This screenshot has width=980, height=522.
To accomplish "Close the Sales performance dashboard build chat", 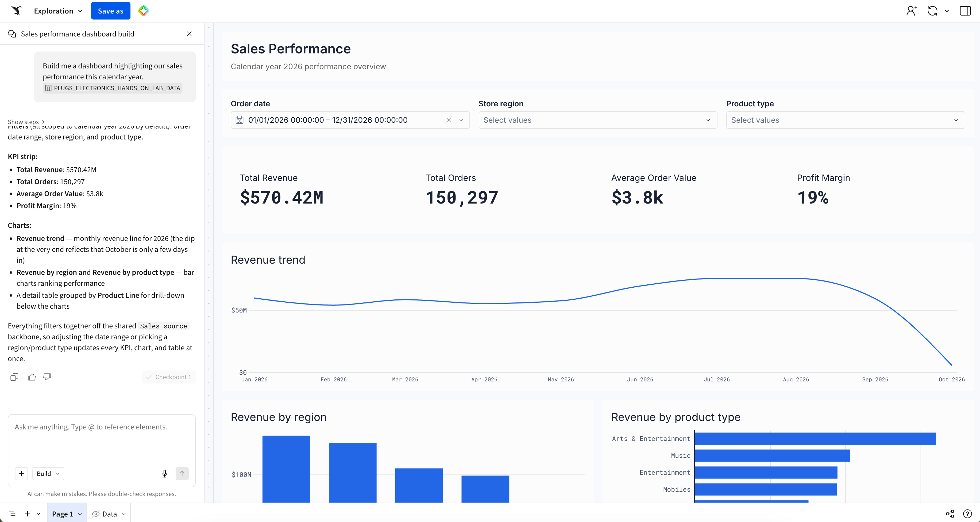I will click(x=189, y=34).
